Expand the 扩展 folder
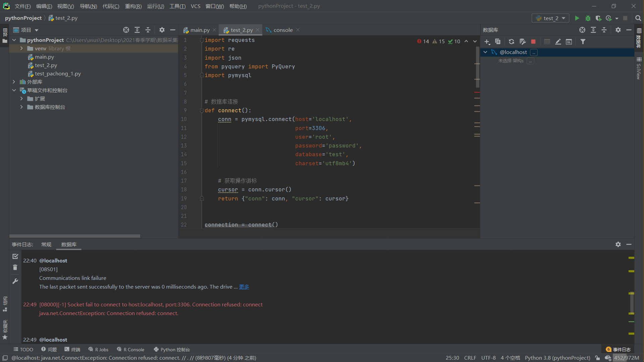 (x=21, y=99)
